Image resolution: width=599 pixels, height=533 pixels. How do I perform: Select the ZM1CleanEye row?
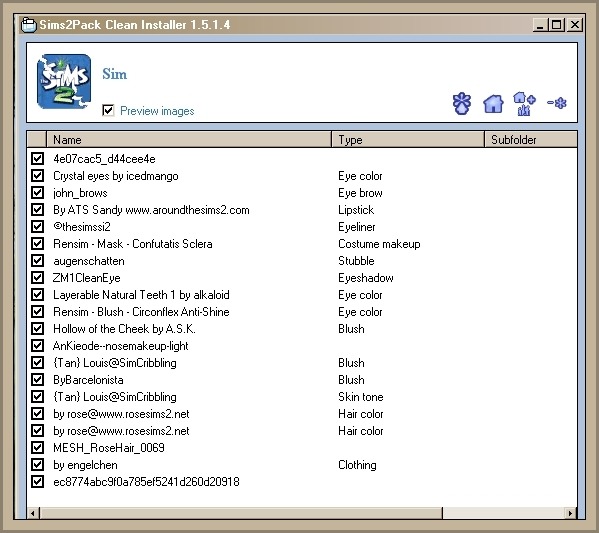[x=302, y=278]
